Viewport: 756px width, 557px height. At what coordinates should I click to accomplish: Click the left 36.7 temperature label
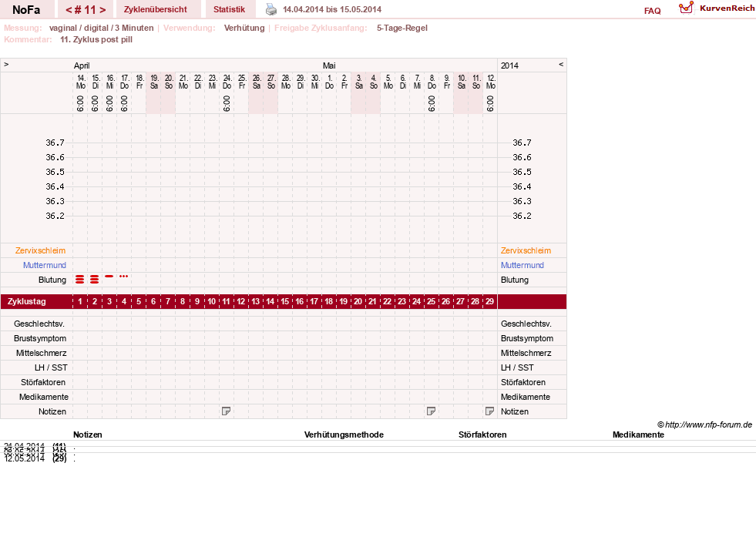[x=55, y=143]
